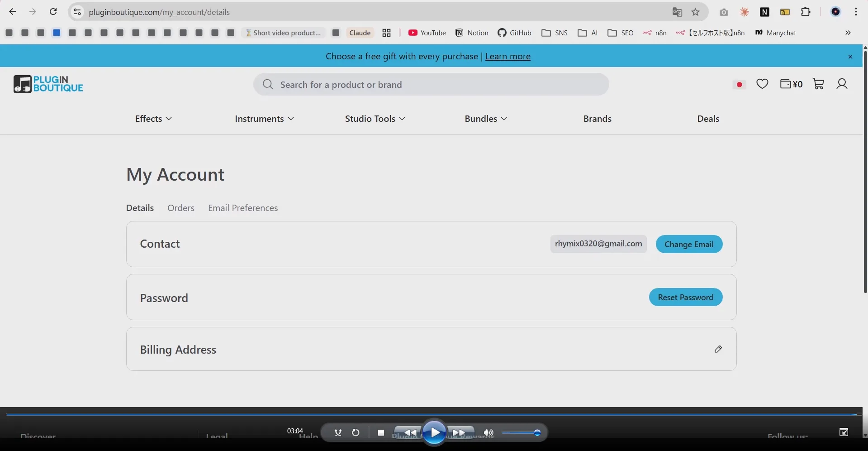Select the Japan flag region icon
The height and width of the screenshot is (451, 868).
click(739, 84)
